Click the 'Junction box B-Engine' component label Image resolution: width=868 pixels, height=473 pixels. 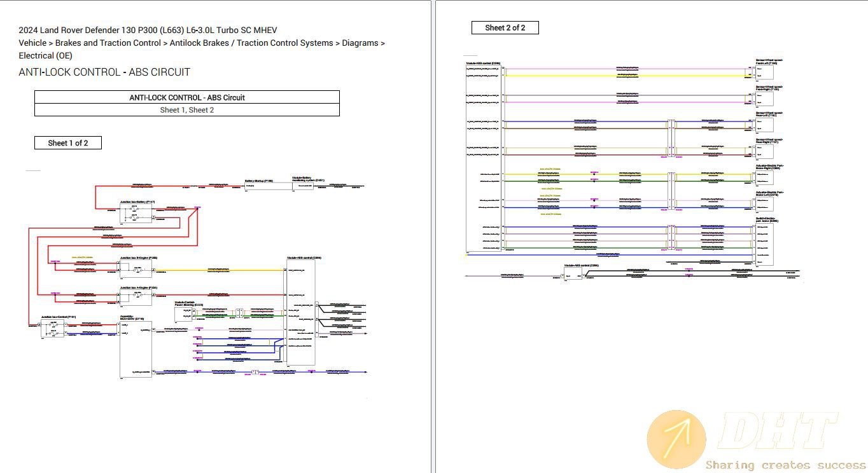138,257
